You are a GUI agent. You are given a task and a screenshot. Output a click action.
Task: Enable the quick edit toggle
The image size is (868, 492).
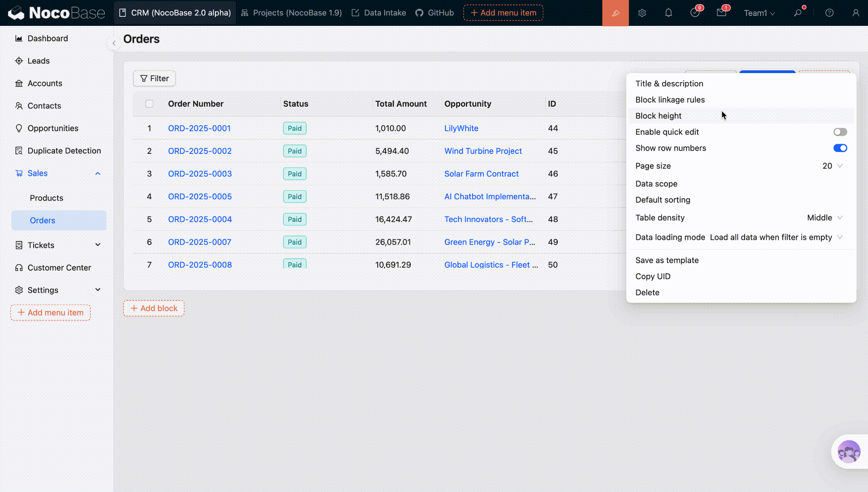(839, 132)
